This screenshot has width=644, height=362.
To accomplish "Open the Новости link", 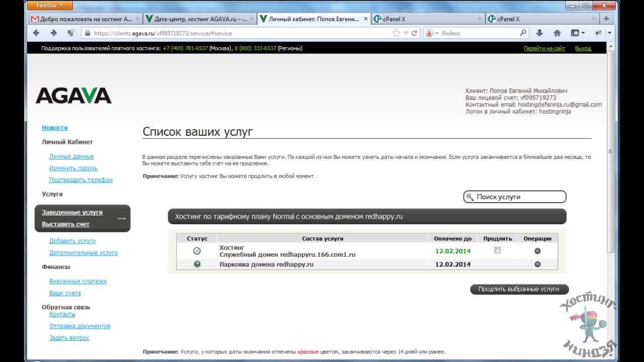I will [x=55, y=128].
